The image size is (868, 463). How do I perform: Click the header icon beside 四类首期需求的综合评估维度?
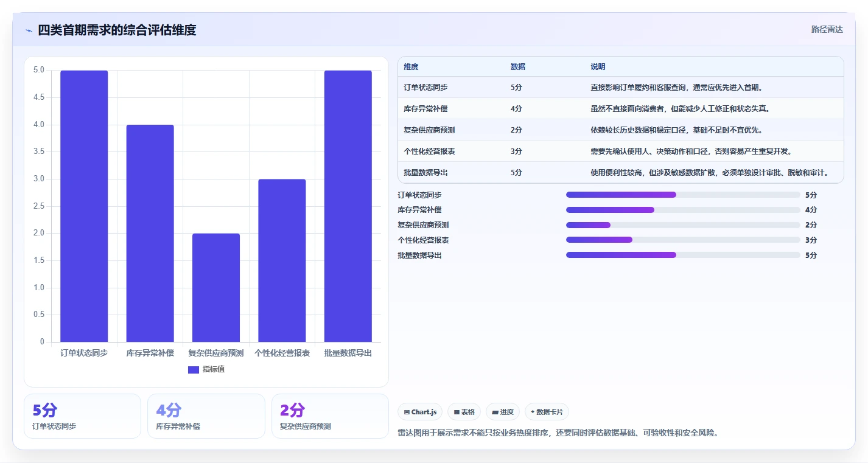(29, 30)
